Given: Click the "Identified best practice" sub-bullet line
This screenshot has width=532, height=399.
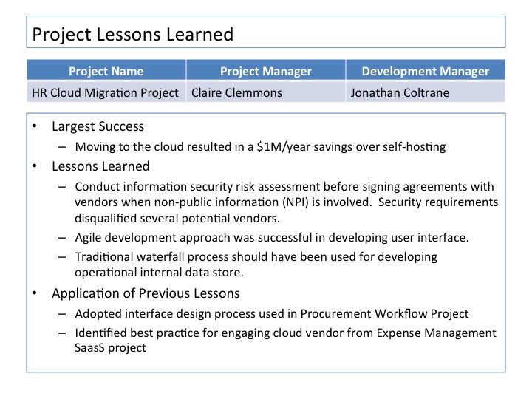Looking at the screenshot, I should 285,333.
